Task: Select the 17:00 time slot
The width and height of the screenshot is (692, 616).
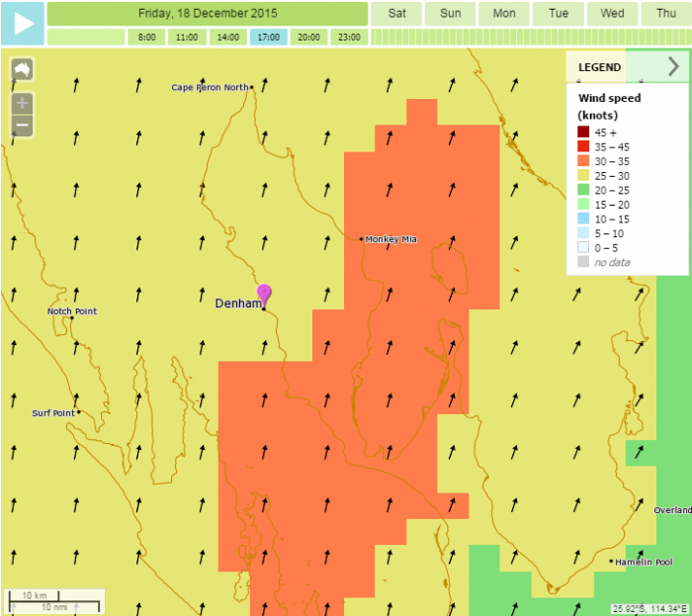Action: pos(268,37)
